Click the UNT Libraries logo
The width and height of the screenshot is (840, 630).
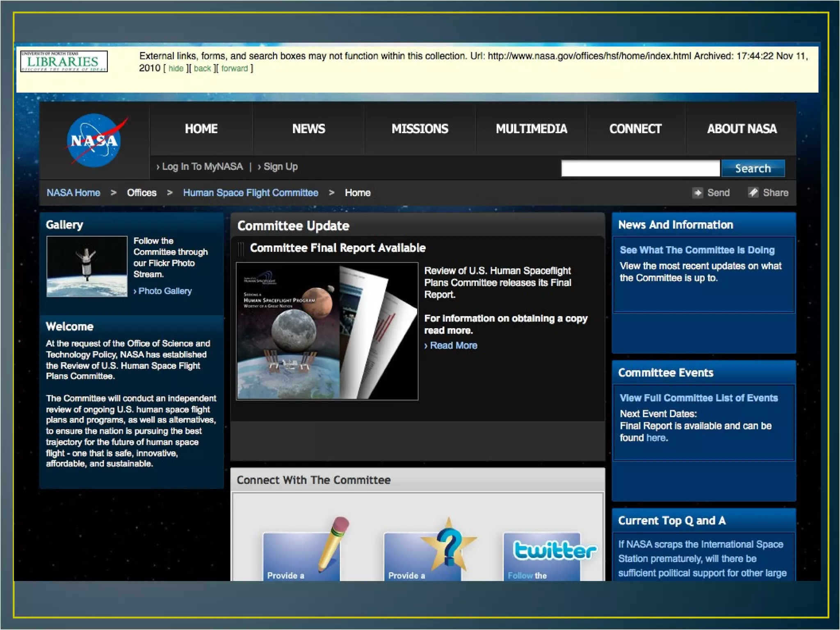pos(64,62)
